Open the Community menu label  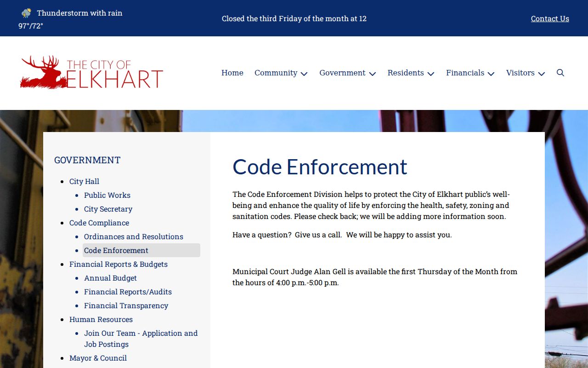coord(276,73)
